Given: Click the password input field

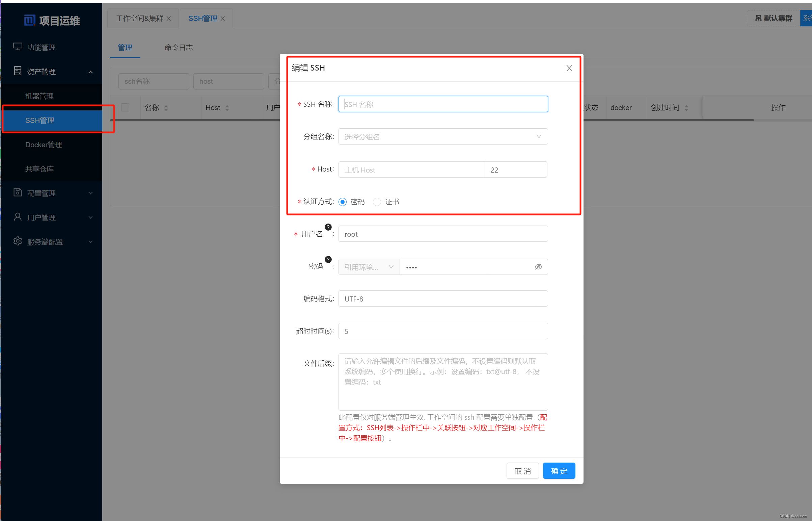Looking at the screenshot, I should (473, 267).
